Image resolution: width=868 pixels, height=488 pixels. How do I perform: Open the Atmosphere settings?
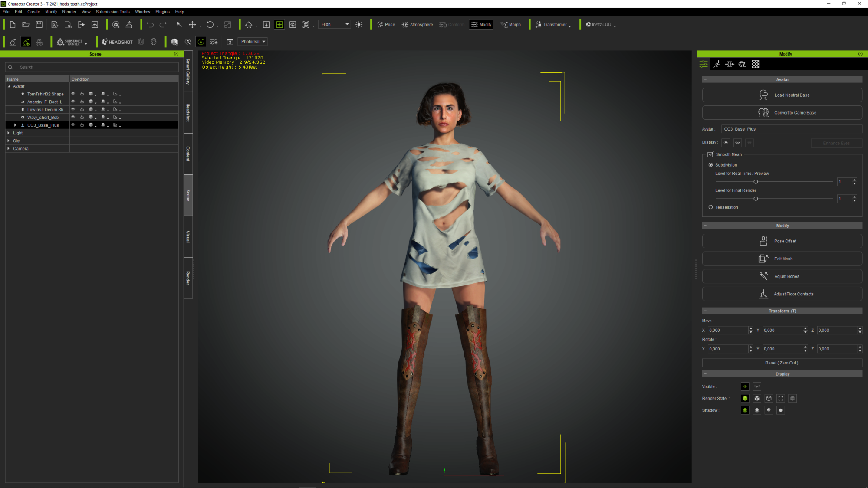click(x=417, y=25)
